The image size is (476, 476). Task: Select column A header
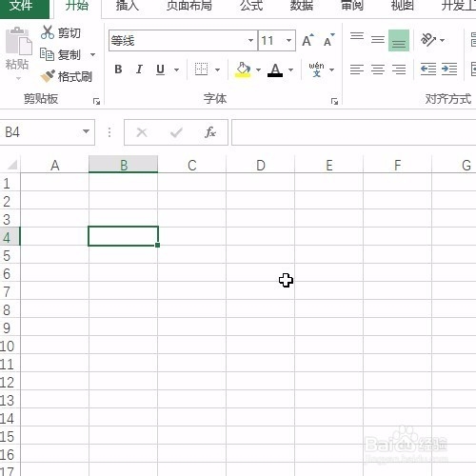[55, 165]
